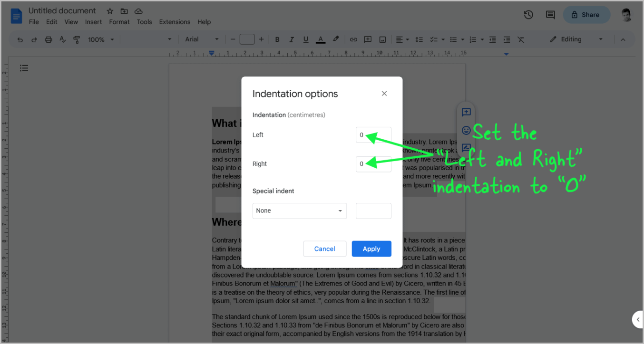Select the Paint format tool
Viewport: 644px width, 344px height.
tap(77, 39)
